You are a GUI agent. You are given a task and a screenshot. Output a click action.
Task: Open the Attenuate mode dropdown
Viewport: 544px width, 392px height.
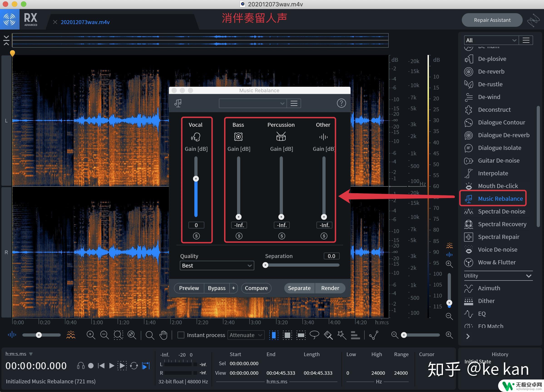click(246, 335)
